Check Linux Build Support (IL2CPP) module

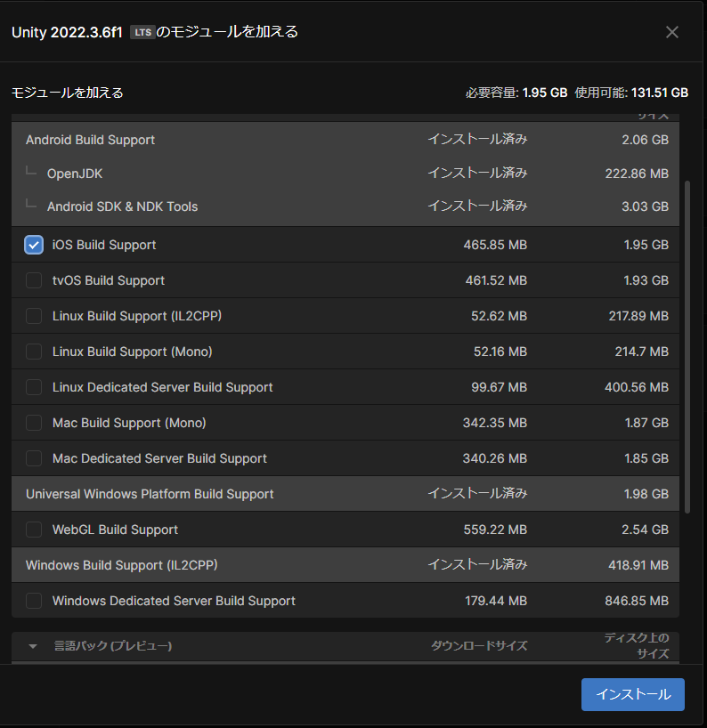point(34,316)
